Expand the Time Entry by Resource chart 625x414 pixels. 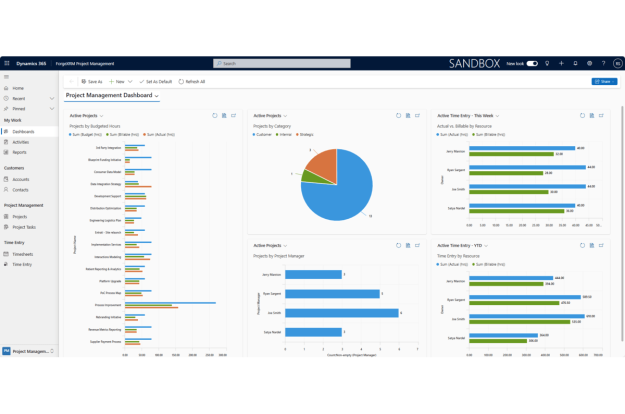tap(601, 245)
